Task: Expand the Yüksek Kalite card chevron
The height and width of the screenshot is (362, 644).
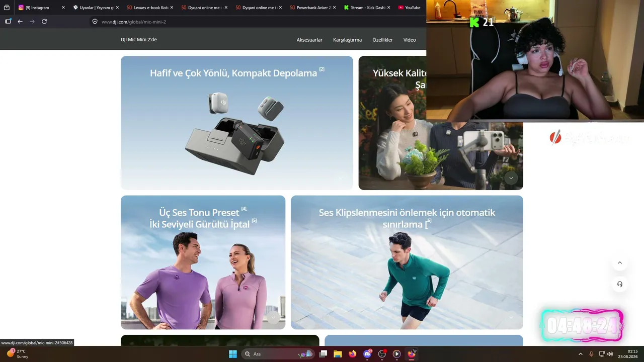Action: tap(511, 178)
